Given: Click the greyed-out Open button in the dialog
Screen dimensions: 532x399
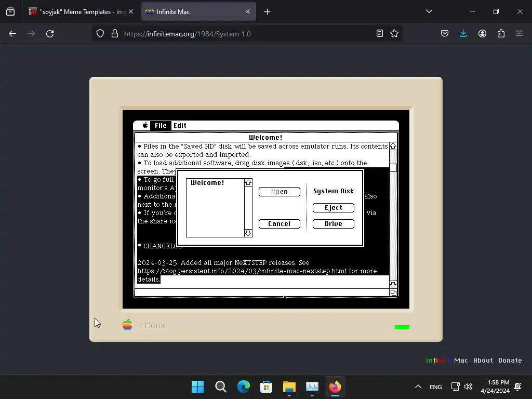Looking at the screenshot, I should [x=279, y=192].
